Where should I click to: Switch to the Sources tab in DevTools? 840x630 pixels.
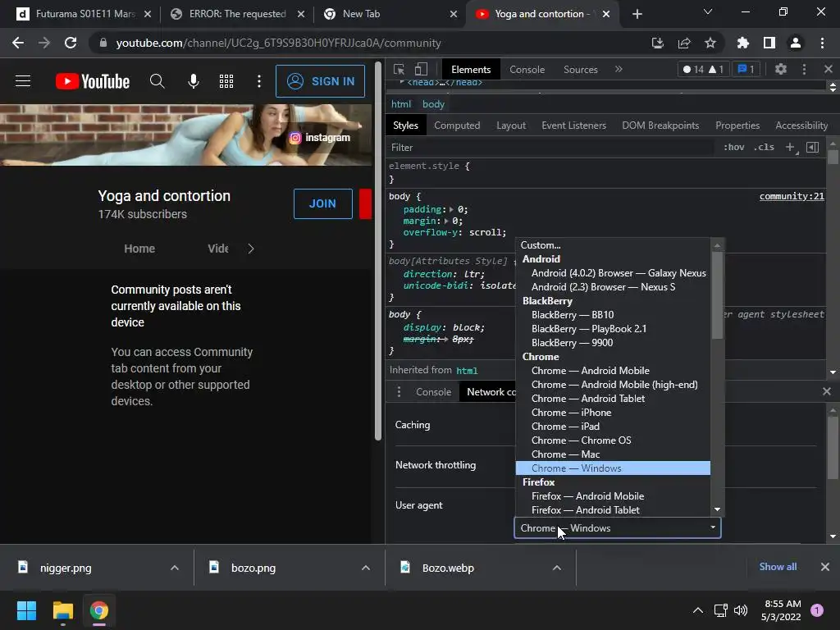[581, 70]
